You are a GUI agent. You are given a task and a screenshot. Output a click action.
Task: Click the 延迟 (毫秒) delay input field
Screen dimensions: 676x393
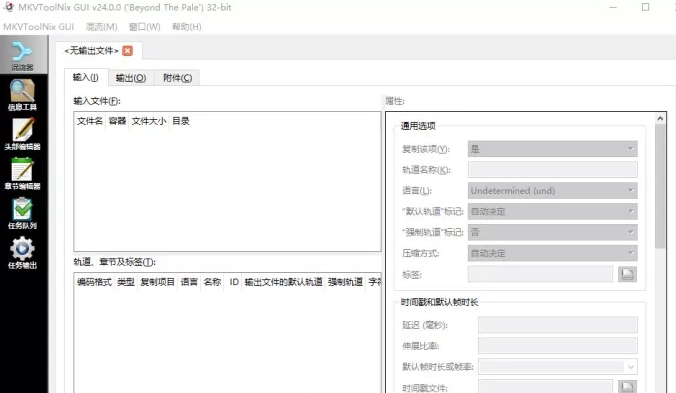pos(557,325)
